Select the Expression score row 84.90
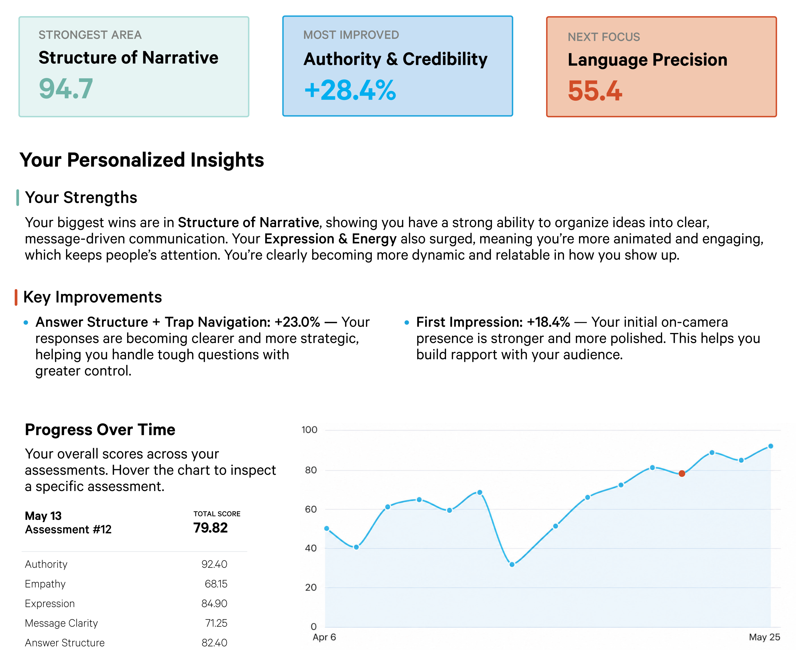Image resolution: width=799 pixels, height=672 pixels. click(126, 604)
